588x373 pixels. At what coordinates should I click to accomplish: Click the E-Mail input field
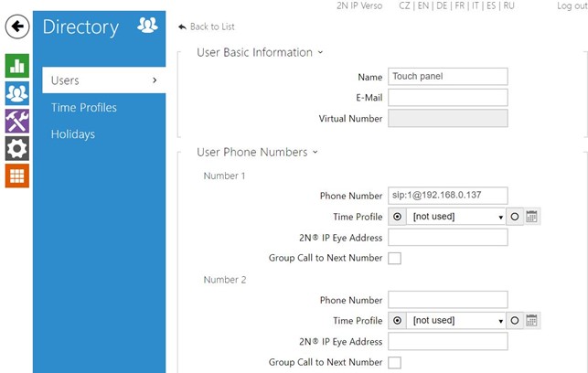(x=447, y=98)
